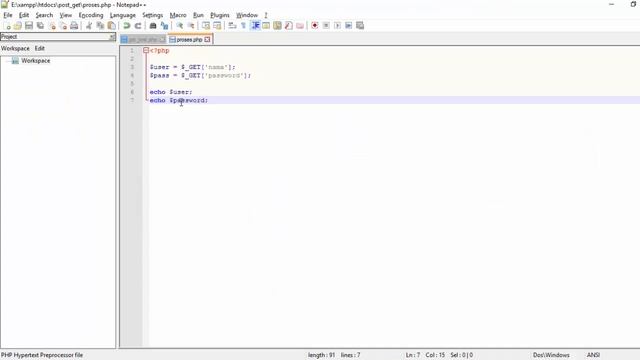Switch to the inactive tab left of proses.php
Viewport: 640px width, 360px height.
143,40
